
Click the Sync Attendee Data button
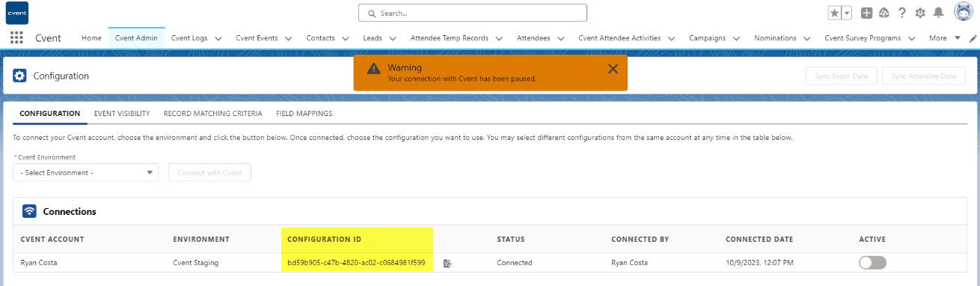pos(924,76)
